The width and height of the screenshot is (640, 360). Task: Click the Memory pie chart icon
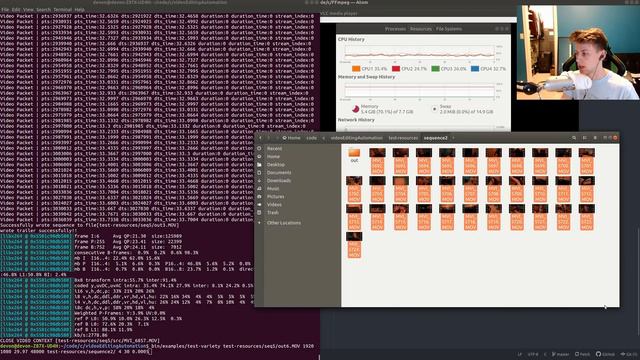pos(356,109)
